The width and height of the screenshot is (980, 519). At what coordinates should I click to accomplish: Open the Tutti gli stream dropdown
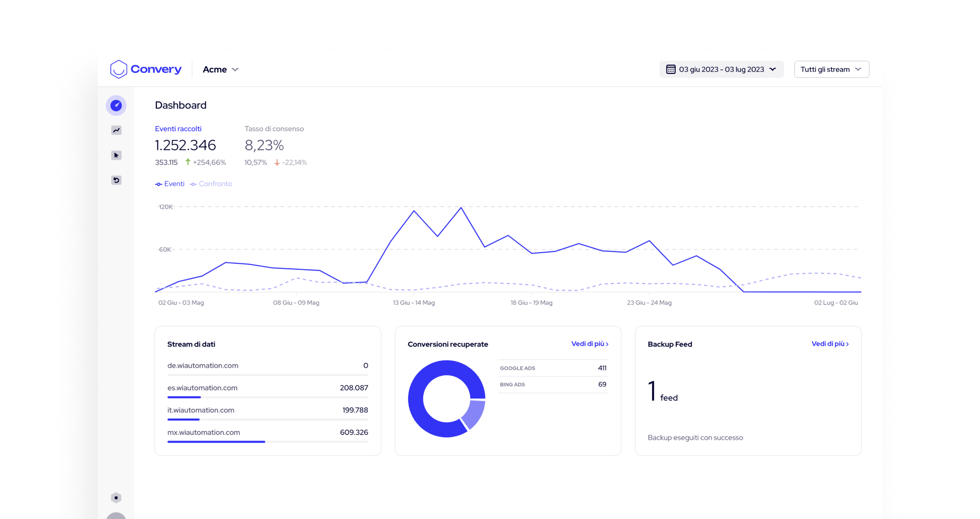[x=831, y=70]
